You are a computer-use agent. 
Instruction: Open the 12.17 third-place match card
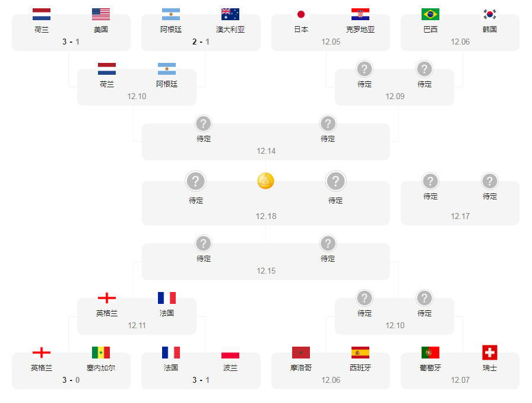[x=460, y=204]
